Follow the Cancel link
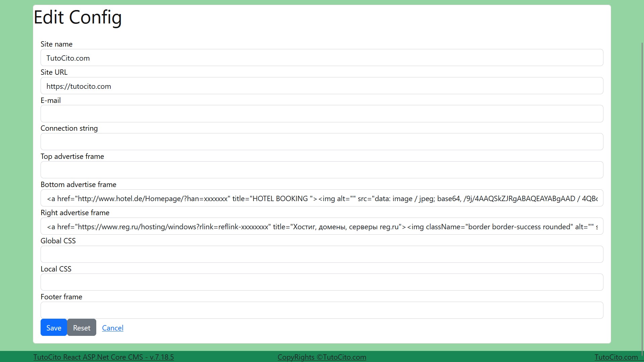 click(x=113, y=328)
